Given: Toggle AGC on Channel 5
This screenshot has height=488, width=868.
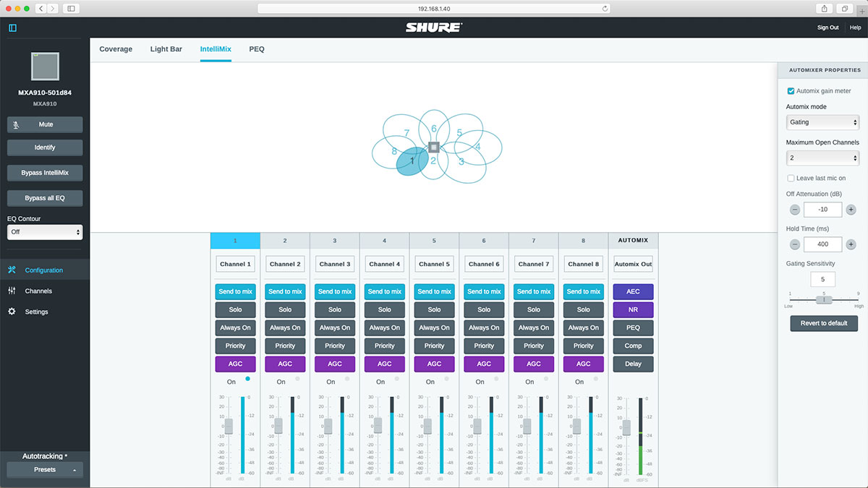Looking at the screenshot, I should 434,364.
